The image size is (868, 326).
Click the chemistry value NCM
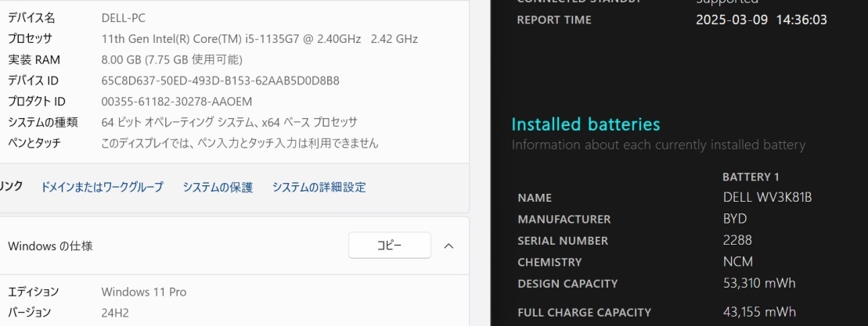tap(738, 262)
